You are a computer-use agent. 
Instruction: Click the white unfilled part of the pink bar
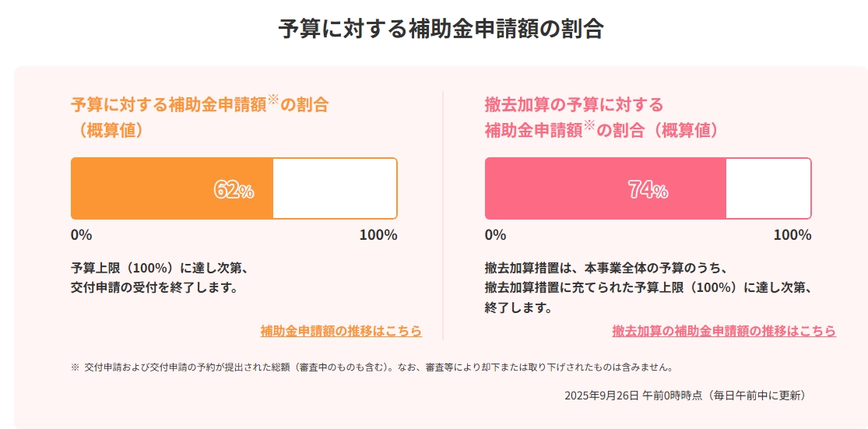click(x=768, y=189)
